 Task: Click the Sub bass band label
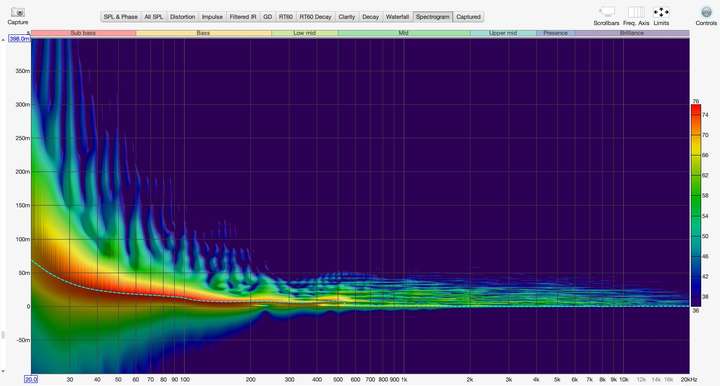tap(83, 33)
